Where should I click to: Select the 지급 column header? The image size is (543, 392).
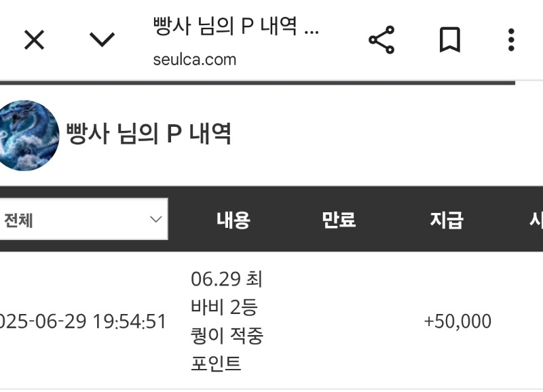(x=447, y=220)
